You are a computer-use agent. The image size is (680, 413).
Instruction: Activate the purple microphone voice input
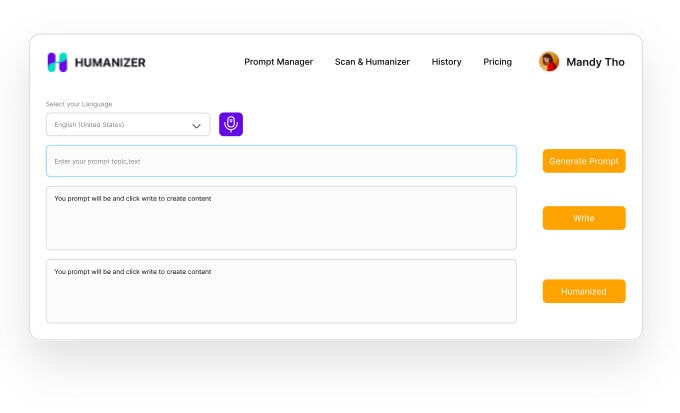pyautogui.click(x=231, y=124)
